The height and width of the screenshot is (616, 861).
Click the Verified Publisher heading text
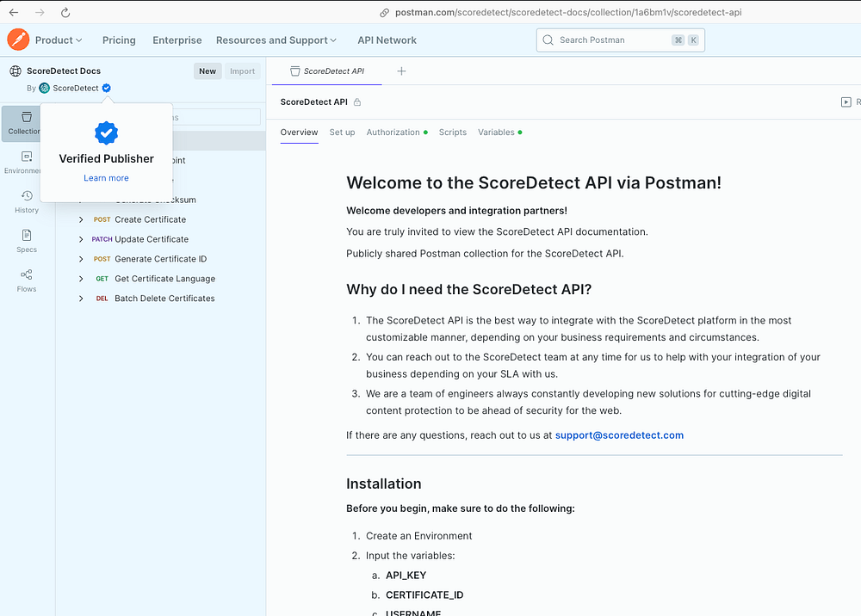tap(106, 158)
